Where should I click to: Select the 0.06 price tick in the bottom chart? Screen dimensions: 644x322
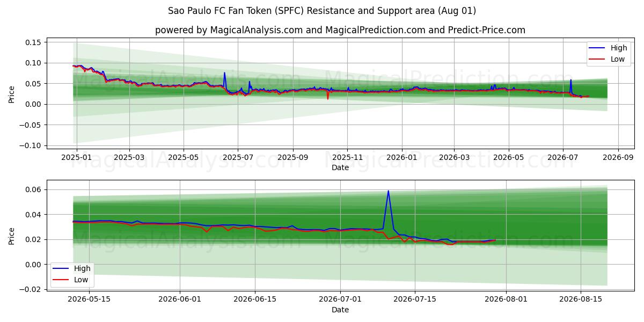coord(34,189)
